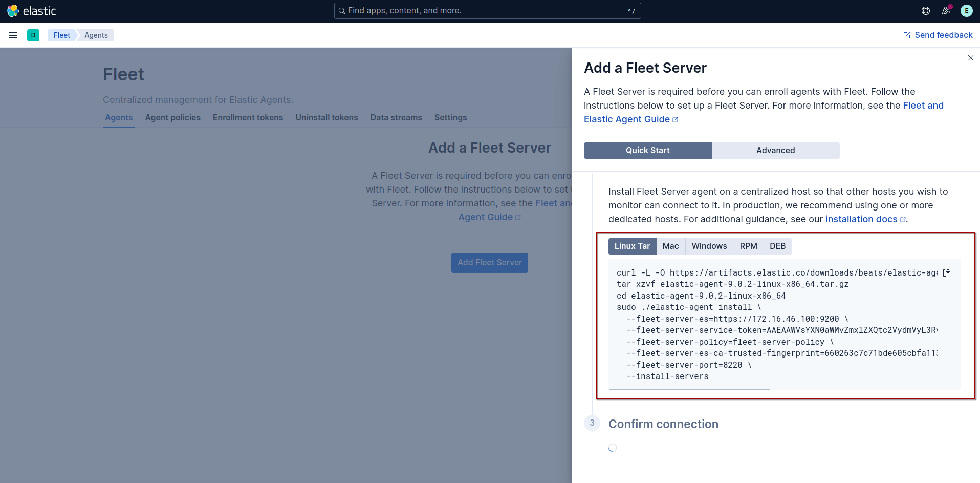Click the --fleet-server-es URL line
This screenshot has height=483, width=980.
click(x=737, y=319)
